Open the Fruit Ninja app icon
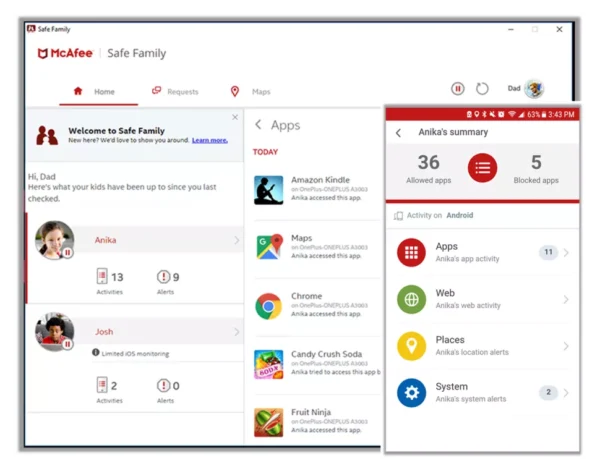 (268, 420)
